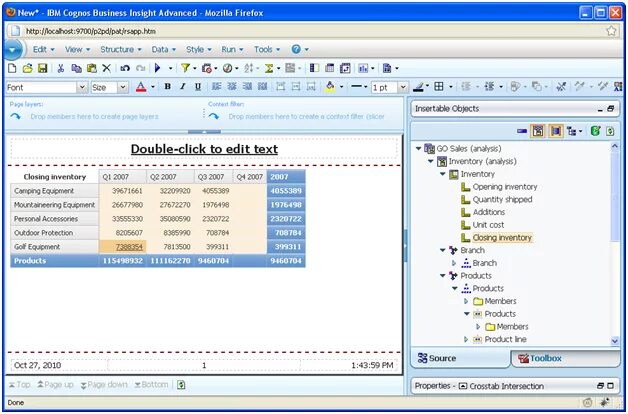Save the report with the floppy disk icon

[x=42, y=68]
